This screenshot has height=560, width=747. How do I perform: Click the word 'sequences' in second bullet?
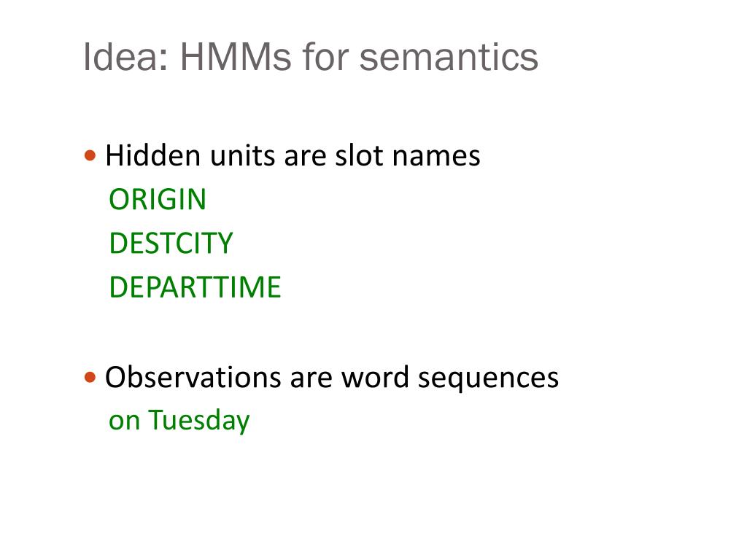pos(488,381)
